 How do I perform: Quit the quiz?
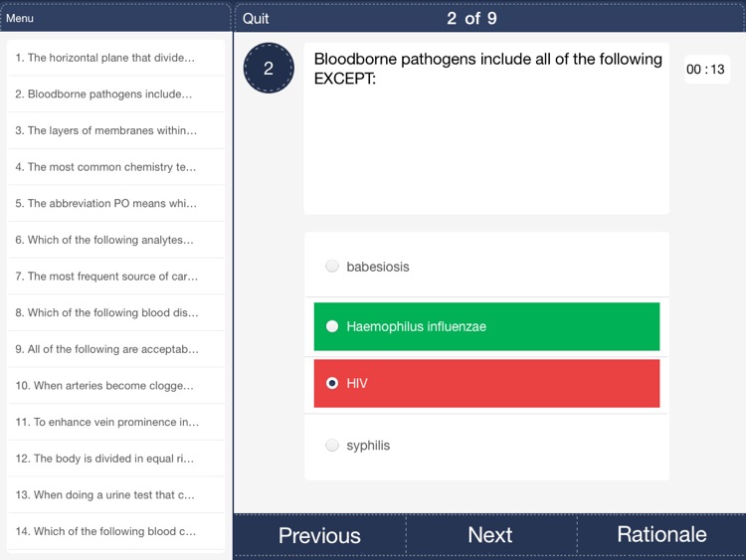click(256, 19)
